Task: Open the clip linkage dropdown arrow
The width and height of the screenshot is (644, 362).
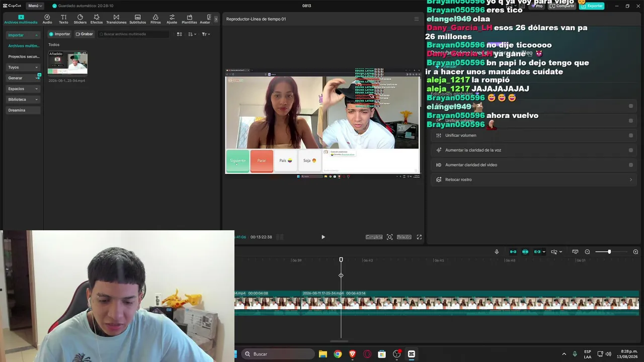Action: [544, 252]
